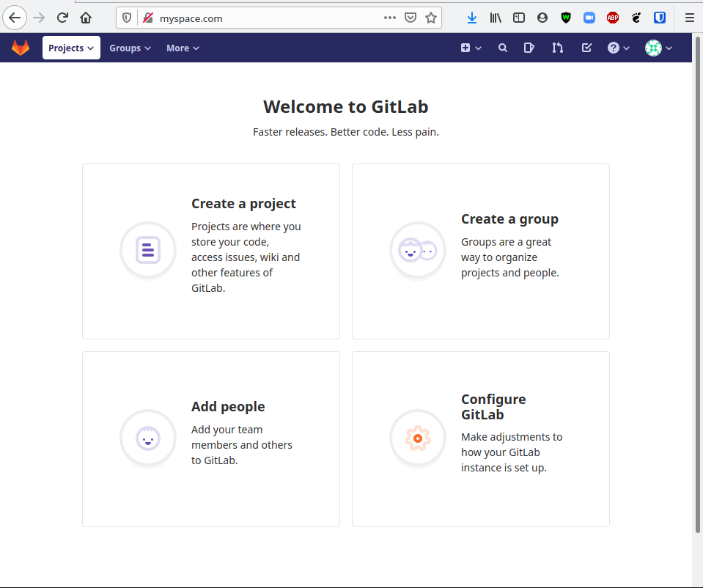Reload the current page
Image resolution: width=703 pixels, height=588 pixels.
point(62,18)
